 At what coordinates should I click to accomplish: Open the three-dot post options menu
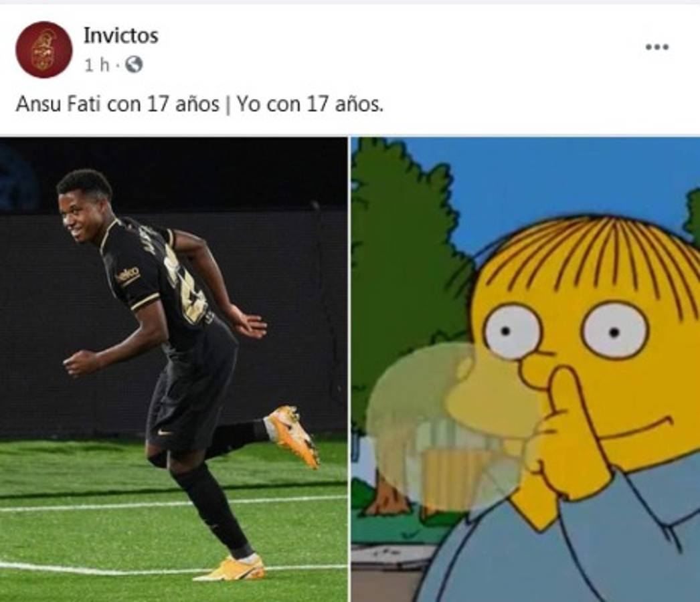pyautogui.click(x=657, y=47)
